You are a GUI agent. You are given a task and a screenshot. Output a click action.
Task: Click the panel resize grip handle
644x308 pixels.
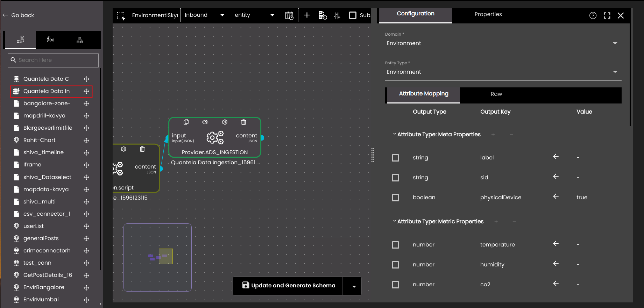coord(373,155)
